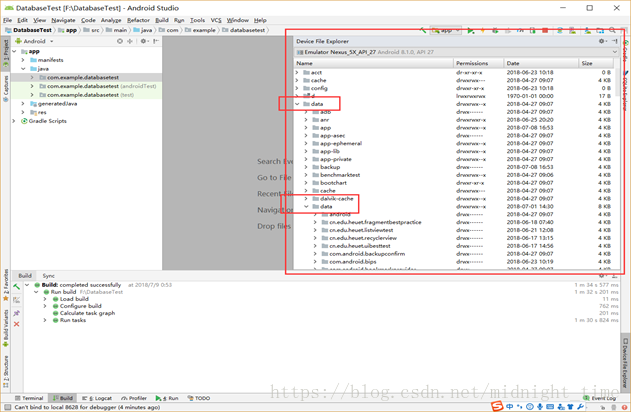631x412 pixels.
Task: Switch to the Sync tab in Build panel
Action: coord(48,276)
